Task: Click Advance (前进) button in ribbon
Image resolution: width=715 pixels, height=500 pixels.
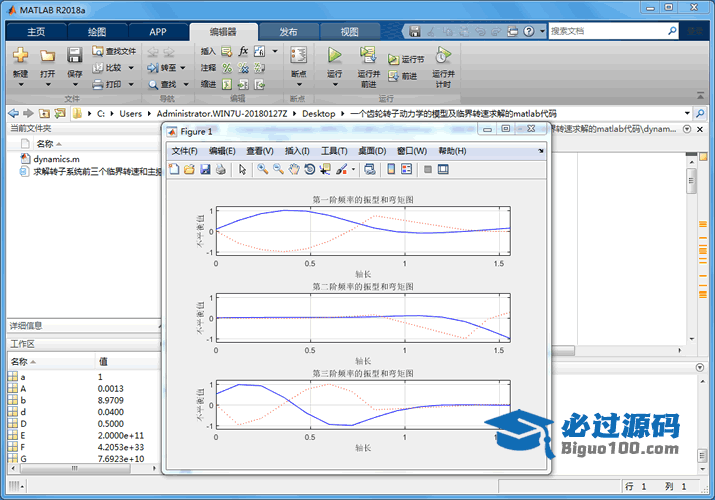Action: point(403,76)
